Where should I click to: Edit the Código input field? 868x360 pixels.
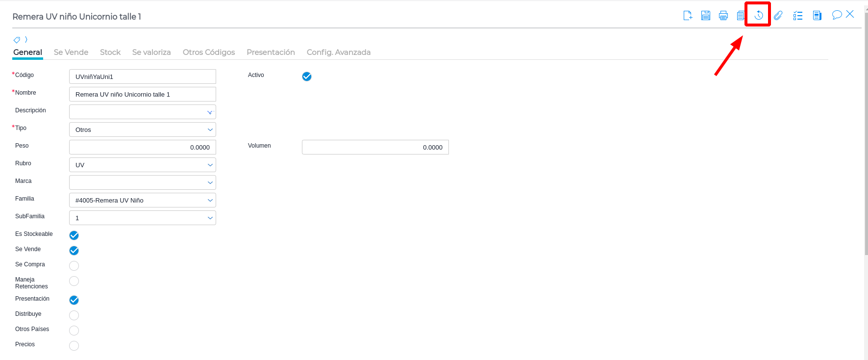click(143, 77)
